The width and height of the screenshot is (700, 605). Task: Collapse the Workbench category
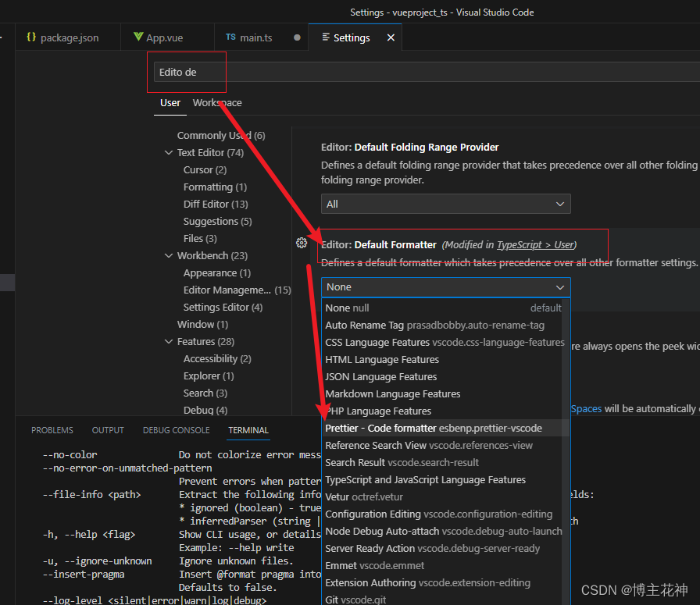point(168,255)
